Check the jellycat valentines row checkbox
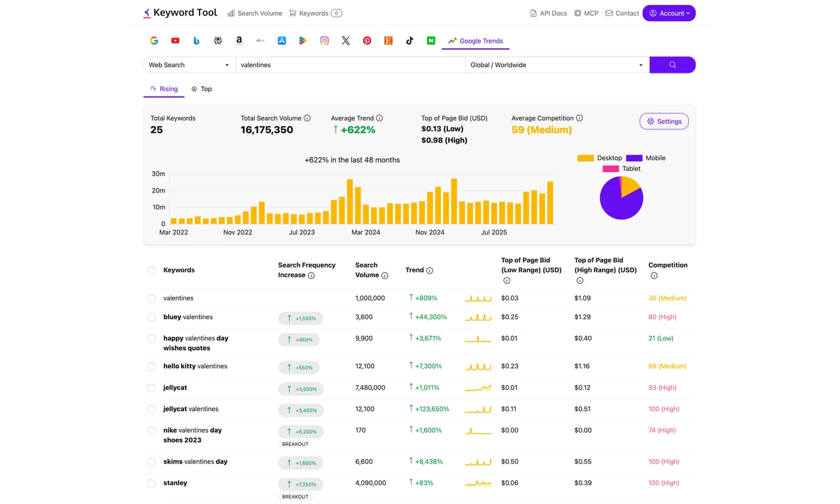Screen dimensions: 840x504 click(151, 409)
